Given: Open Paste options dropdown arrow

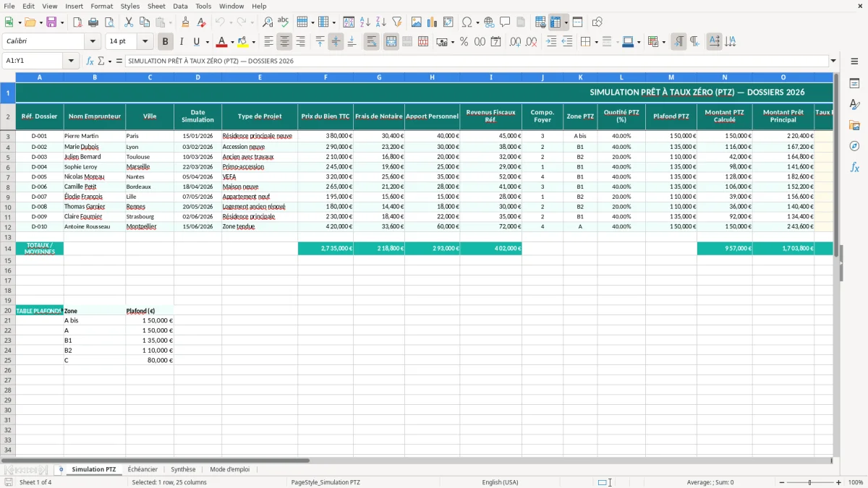Looking at the screenshot, I should [170, 22].
